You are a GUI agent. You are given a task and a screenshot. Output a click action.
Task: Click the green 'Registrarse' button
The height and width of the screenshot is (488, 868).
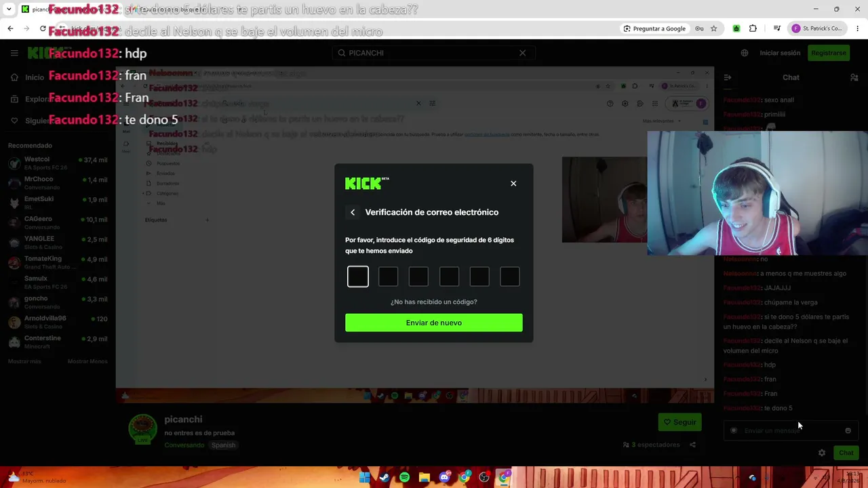[x=829, y=53]
